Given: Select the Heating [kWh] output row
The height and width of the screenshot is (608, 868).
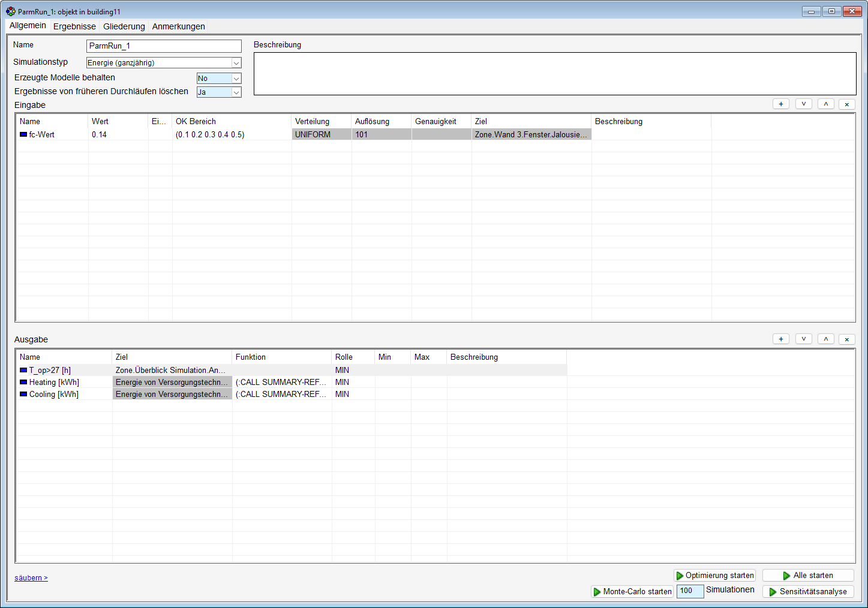Looking at the screenshot, I should [x=54, y=383].
